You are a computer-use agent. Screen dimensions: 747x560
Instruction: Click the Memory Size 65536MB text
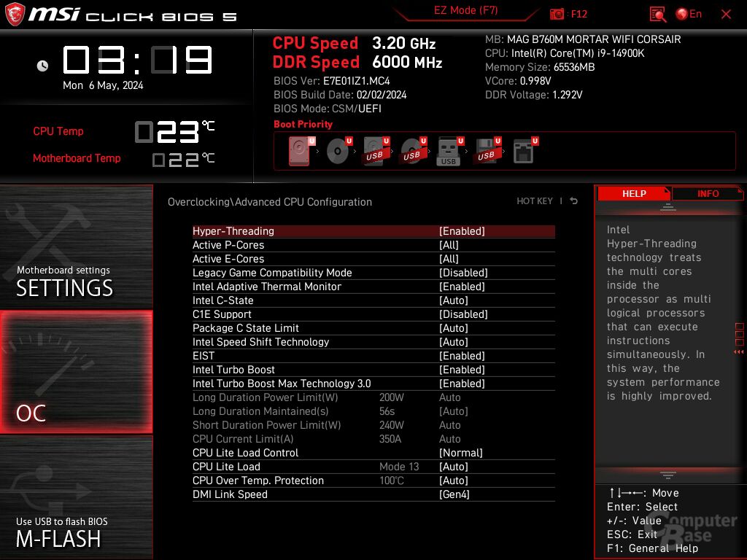coord(540,67)
